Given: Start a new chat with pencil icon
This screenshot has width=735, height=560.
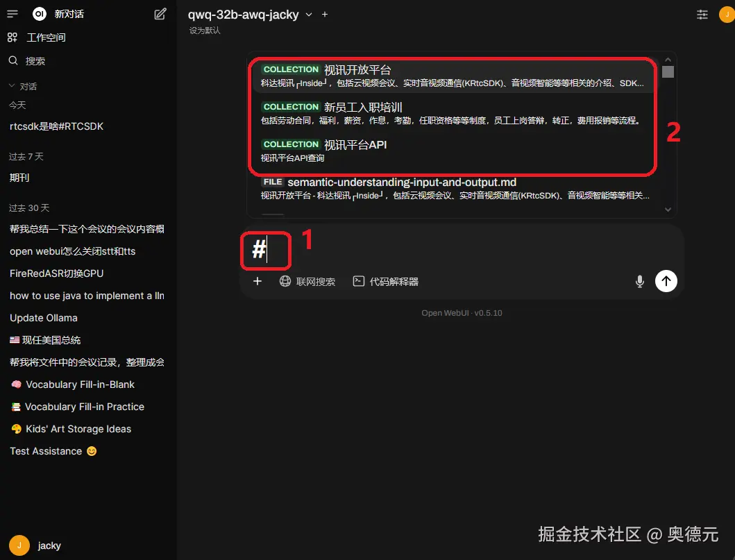Looking at the screenshot, I should pyautogui.click(x=160, y=14).
